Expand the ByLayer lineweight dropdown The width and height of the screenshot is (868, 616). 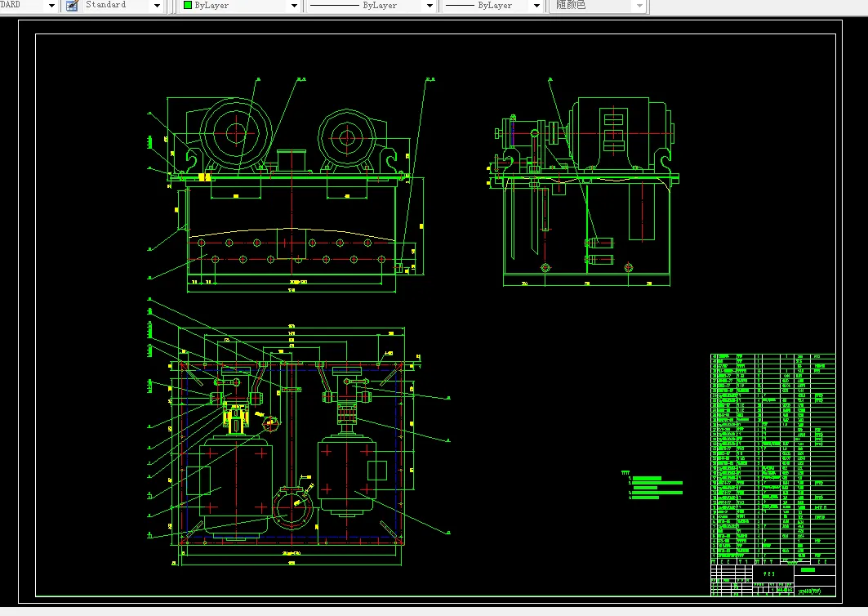tap(536, 6)
